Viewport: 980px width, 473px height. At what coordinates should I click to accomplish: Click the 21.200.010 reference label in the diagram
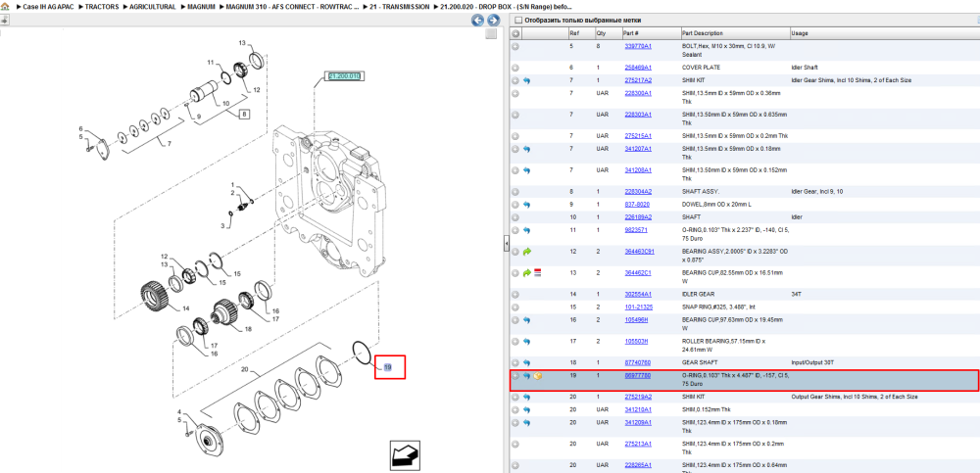343,76
